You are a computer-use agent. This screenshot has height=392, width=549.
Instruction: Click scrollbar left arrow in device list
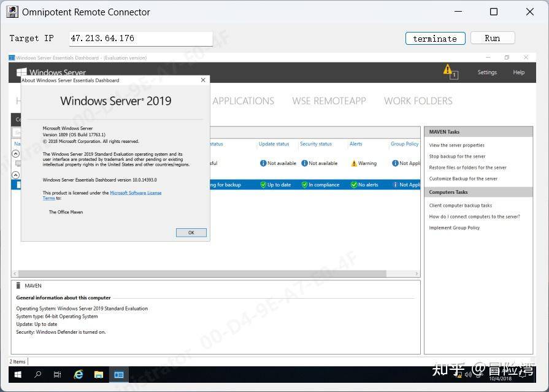pos(15,274)
